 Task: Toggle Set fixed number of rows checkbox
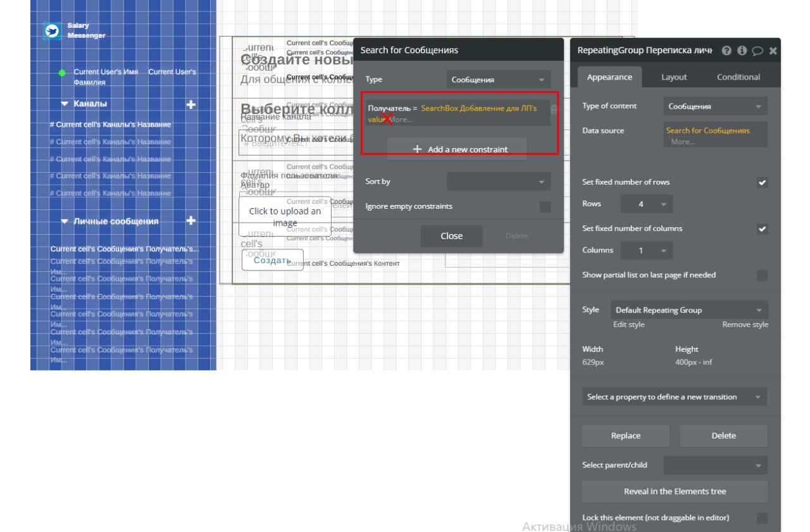click(763, 182)
